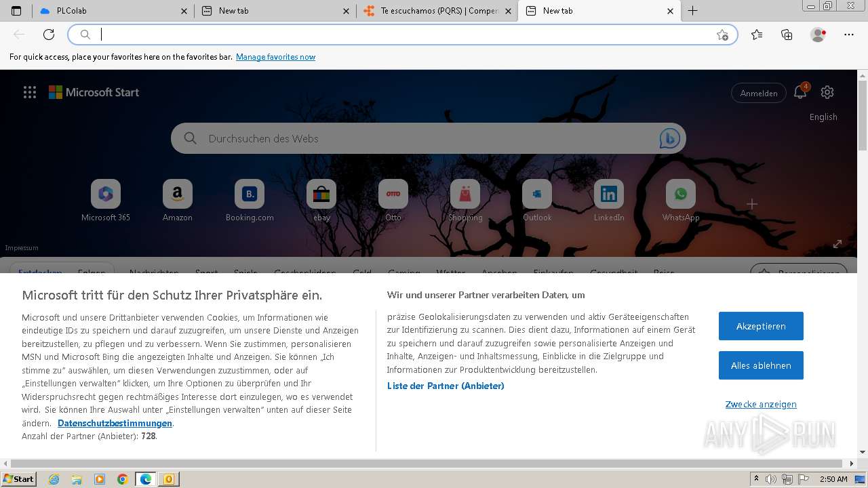This screenshot has width=868, height=488.
Task: Open Google Chrome from the taskbar
Action: pyautogui.click(x=123, y=479)
